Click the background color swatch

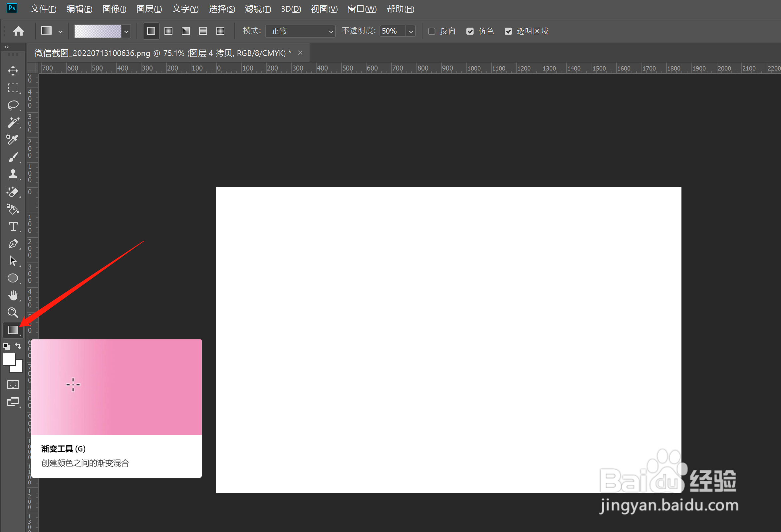[19, 368]
